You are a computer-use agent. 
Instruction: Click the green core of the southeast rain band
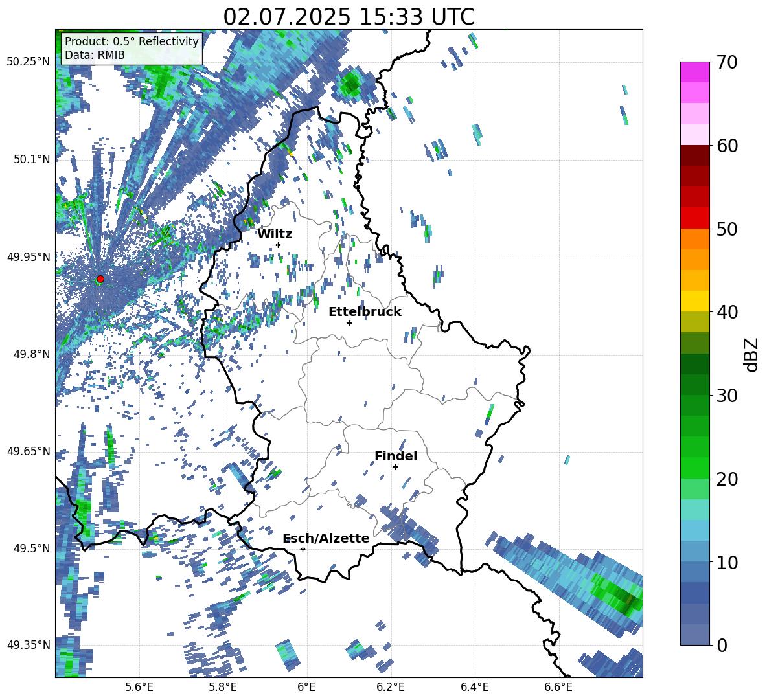click(x=620, y=593)
